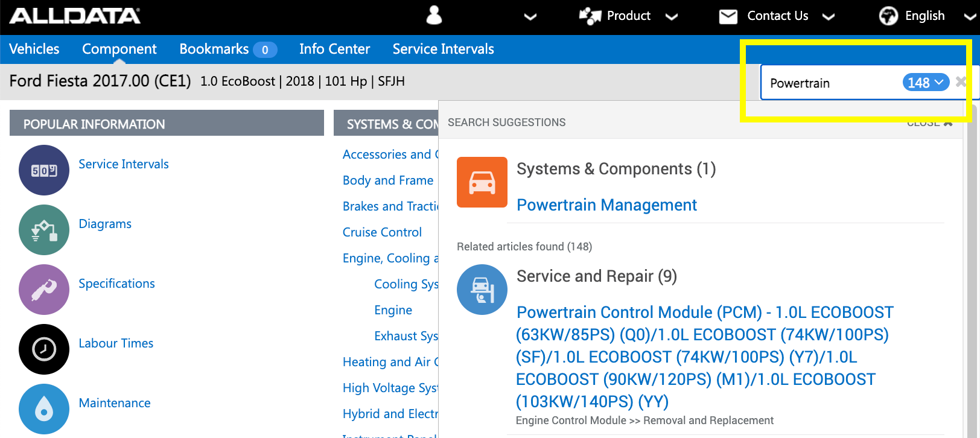Close the search suggestions panel
The image size is (980, 438).
pyautogui.click(x=930, y=123)
